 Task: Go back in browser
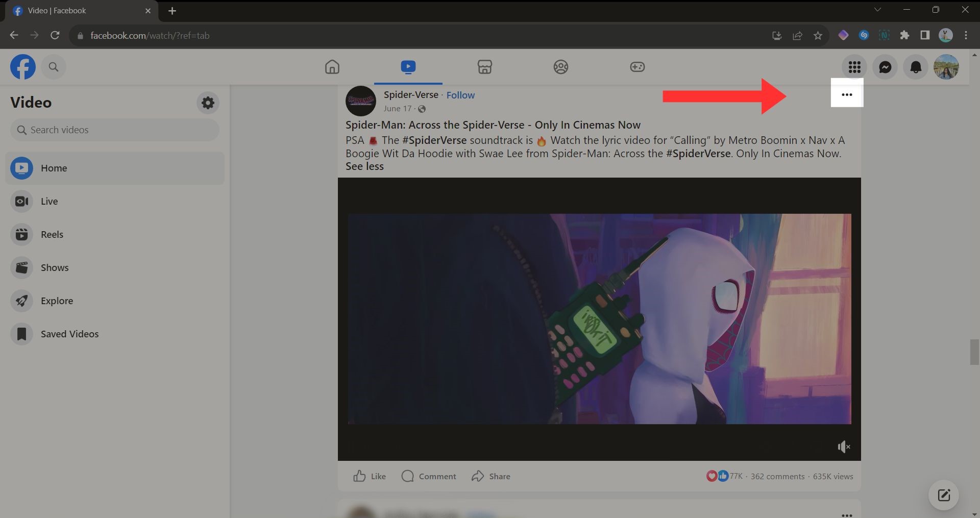14,35
